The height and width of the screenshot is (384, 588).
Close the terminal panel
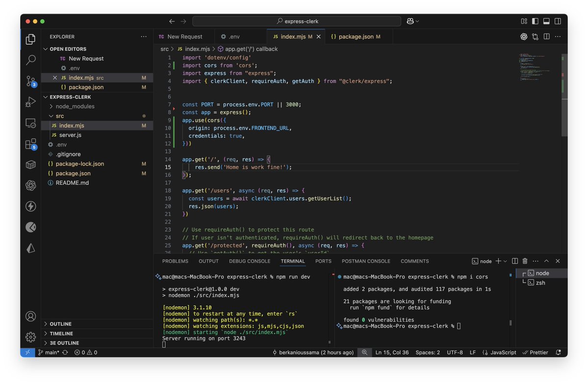tap(558, 261)
